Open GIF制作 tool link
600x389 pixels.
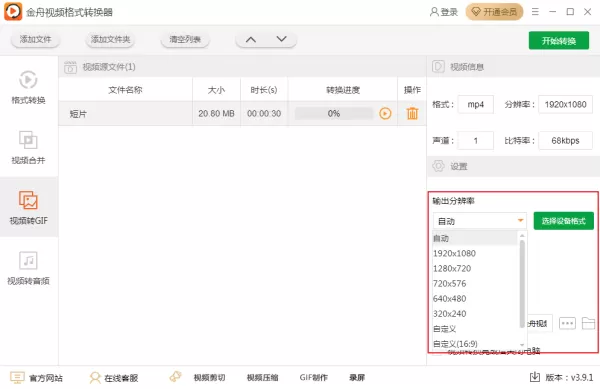pyautogui.click(x=313, y=378)
